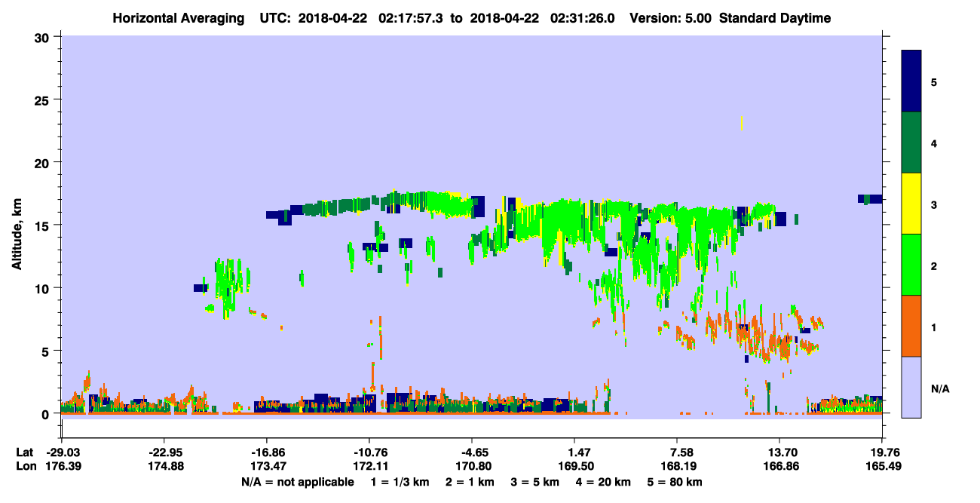
Task: Click the lavender N/A colorbar segment
Action: pyautogui.click(x=911, y=387)
